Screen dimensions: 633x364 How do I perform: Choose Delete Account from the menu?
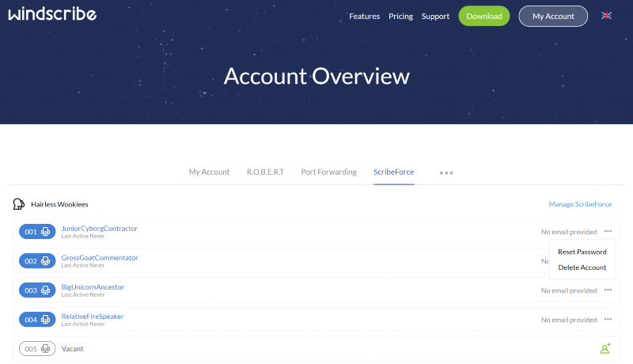pos(582,267)
